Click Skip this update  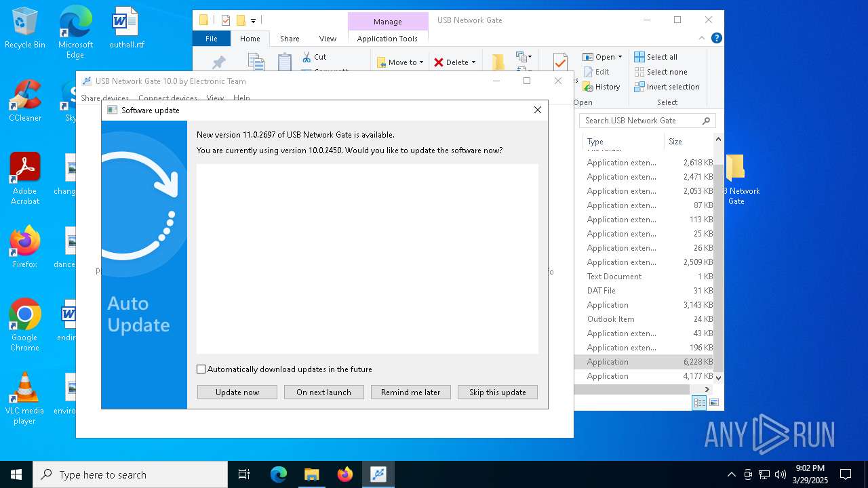(498, 392)
